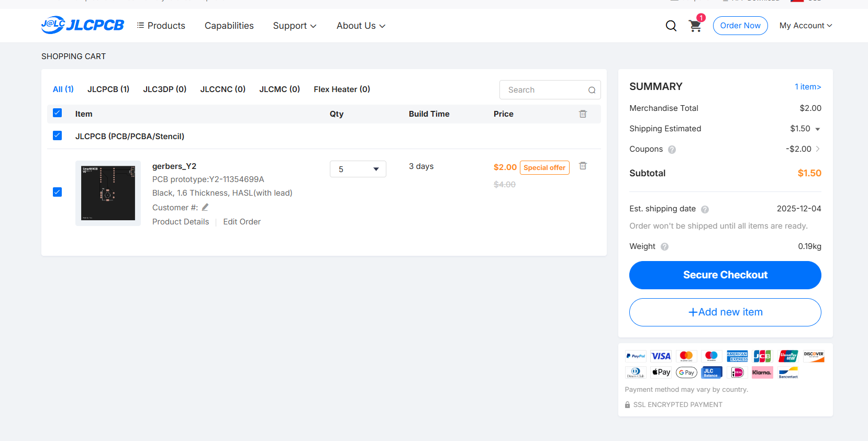Toggle the select-all Item checkbox
Viewport: 868px width, 441px height.
[x=58, y=113]
